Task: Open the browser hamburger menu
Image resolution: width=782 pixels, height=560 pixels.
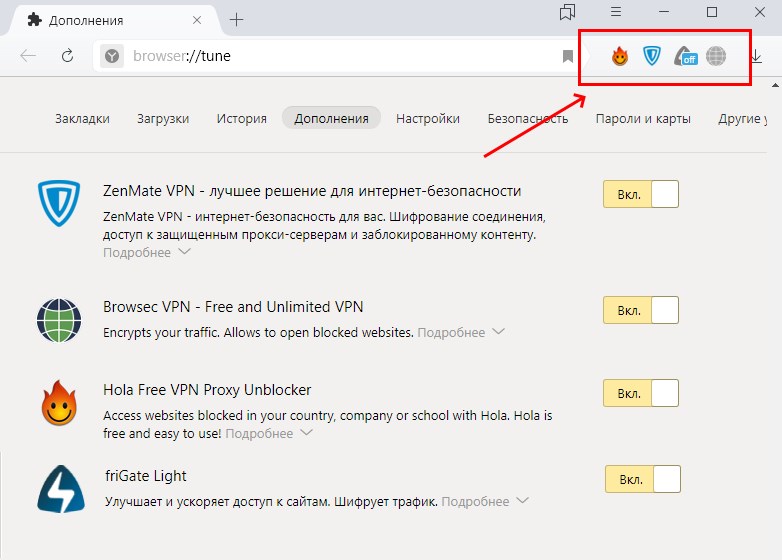Action: [616, 11]
